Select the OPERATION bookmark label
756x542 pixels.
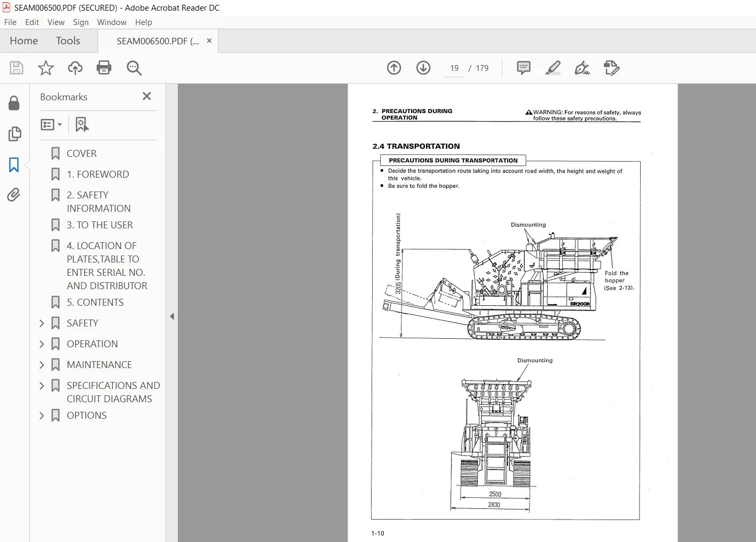(x=92, y=344)
